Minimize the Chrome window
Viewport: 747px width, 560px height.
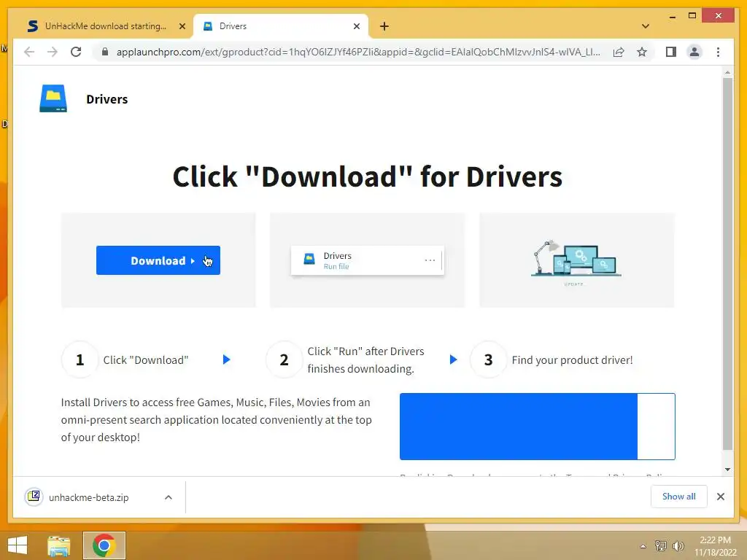point(672,16)
